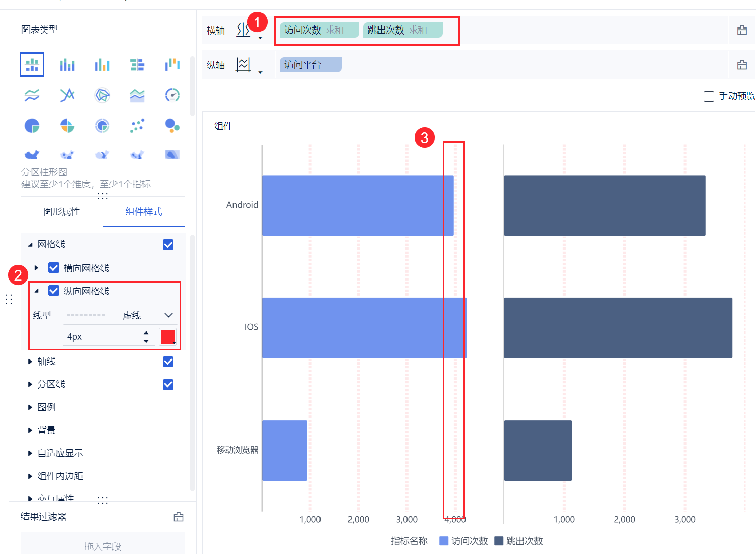This screenshot has height=554, width=756.
Task: Click the Android 访问次数 light blue bar
Action: [x=358, y=206]
